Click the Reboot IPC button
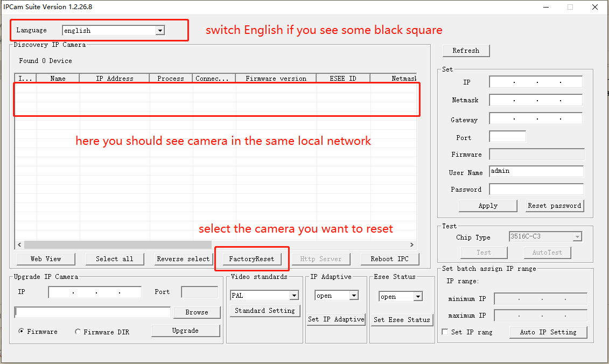This screenshot has width=609, height=364. [x=389, y=259]
